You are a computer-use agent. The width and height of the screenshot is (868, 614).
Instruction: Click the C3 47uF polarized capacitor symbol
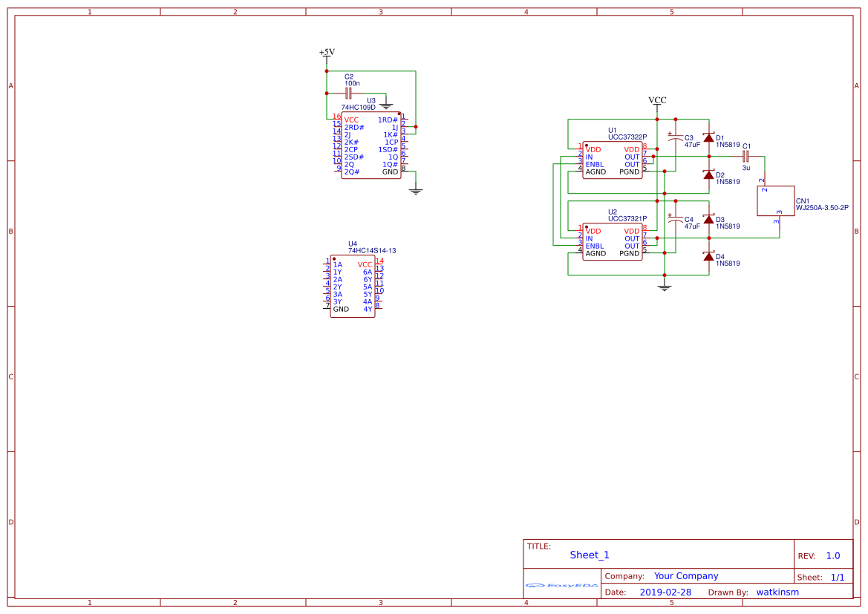click(x=675, y=139)
